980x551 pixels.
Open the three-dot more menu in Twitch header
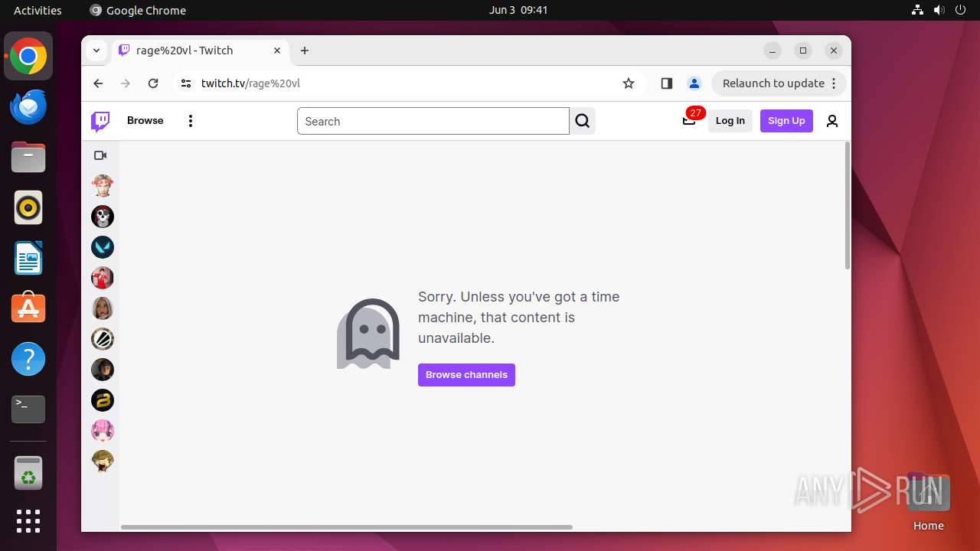pos(191,121)
